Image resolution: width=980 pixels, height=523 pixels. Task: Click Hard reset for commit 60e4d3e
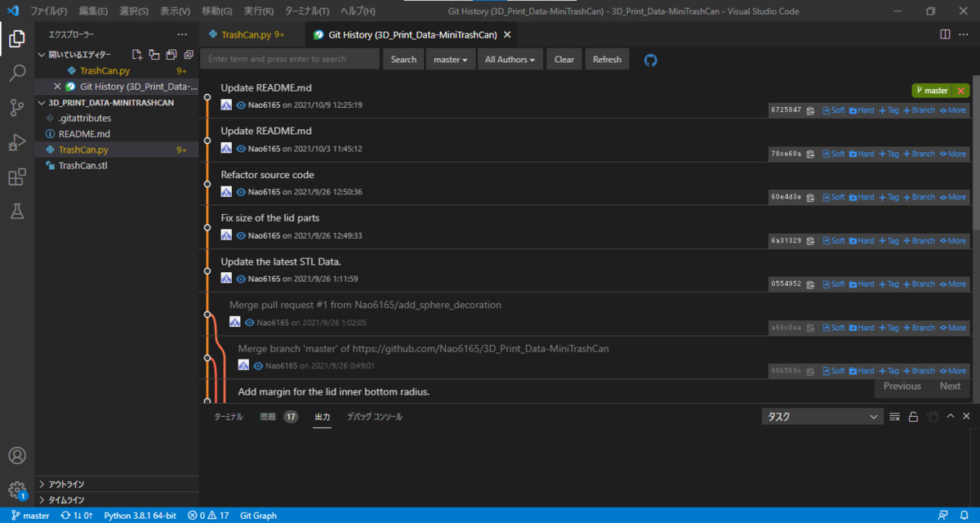pos(862,197)
